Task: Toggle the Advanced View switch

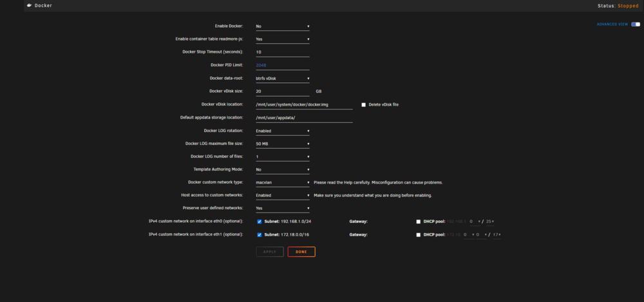Action: point(636,24)
